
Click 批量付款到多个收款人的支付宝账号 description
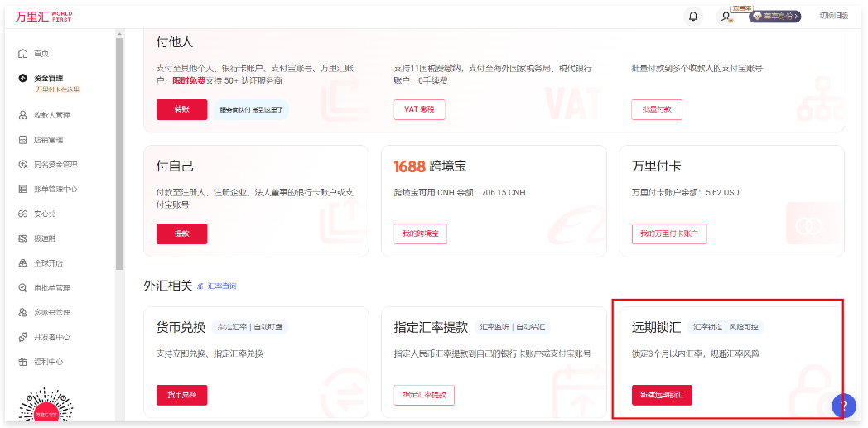(697, 69)
